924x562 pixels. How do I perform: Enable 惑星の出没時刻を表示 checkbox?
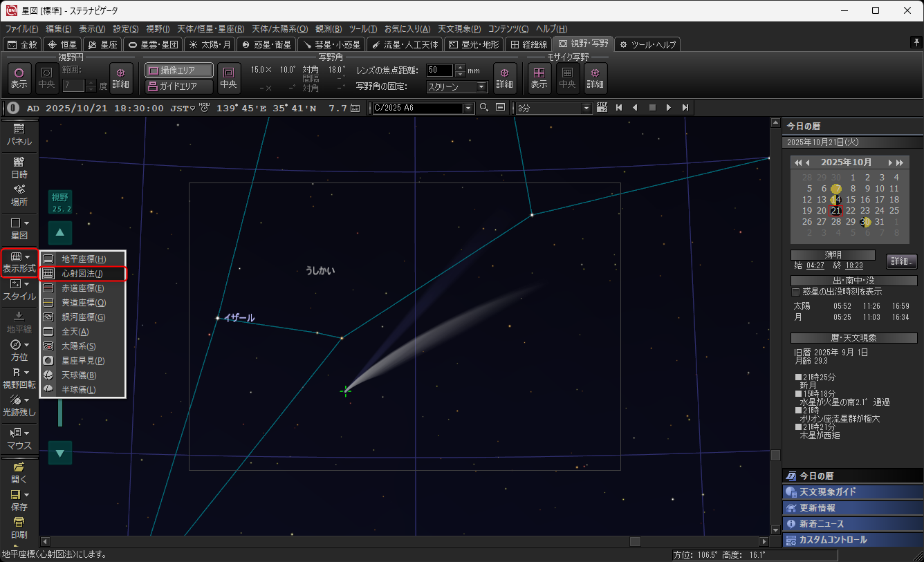point(796,292)
